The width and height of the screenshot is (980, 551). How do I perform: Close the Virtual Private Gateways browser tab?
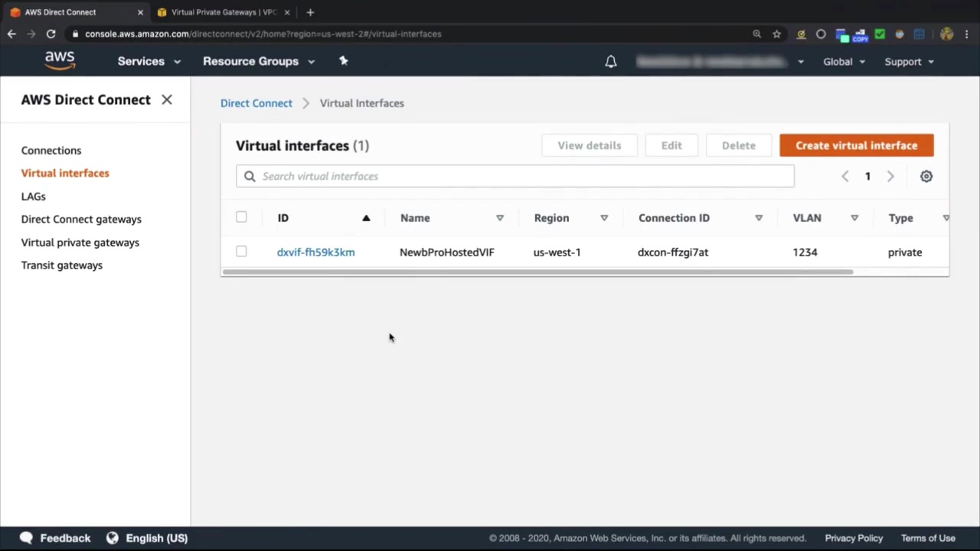click(x=288, y=12)
